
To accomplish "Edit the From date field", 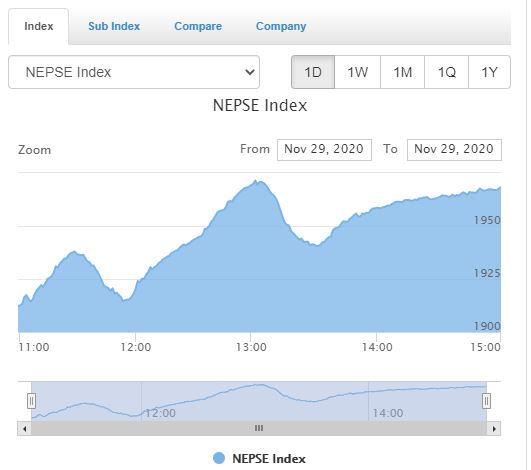I will pos(324,150).
